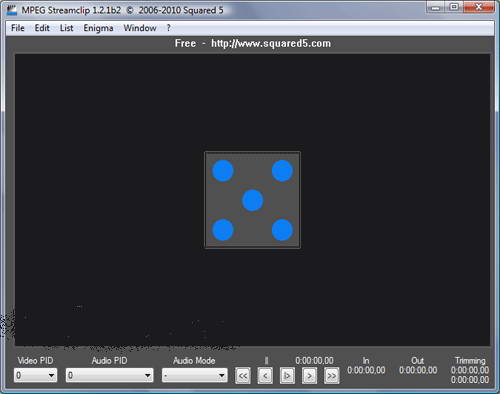The height and width of the screenshot is (394, 500).
Task: Click the http://www.squared5.com link text
Action: (x=271, y=44)
